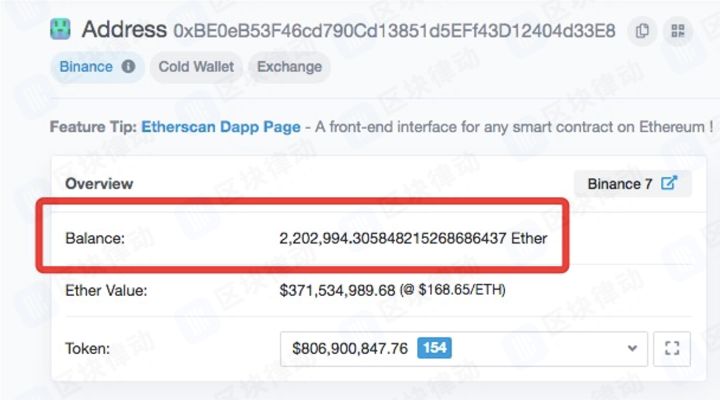This screenshot has width=720, height=400.
Task: Click the Binance 7 name tag button
Action: tap(632, 184)
